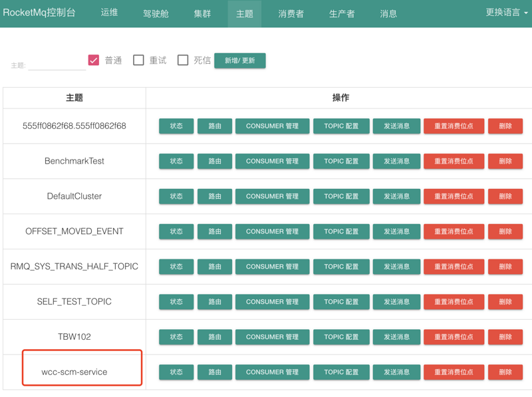
Task: Open CONSUMER 管理 for TBW102
Action: pyautogui.click(x=272, y=336)
